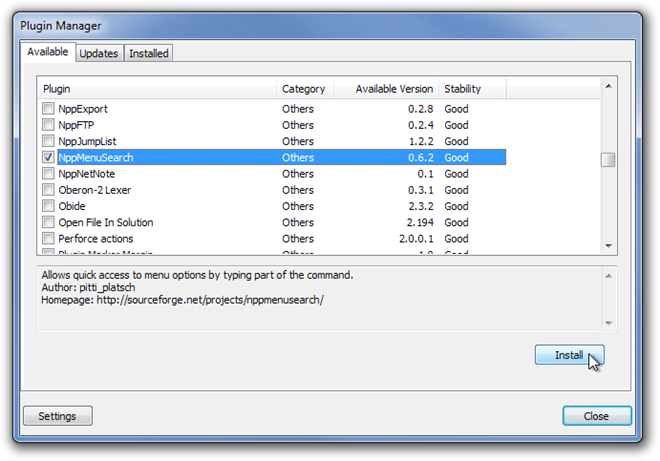Viewport: 660px width, 461px height.
Task: Click the Install button
Action: (569, 355)
